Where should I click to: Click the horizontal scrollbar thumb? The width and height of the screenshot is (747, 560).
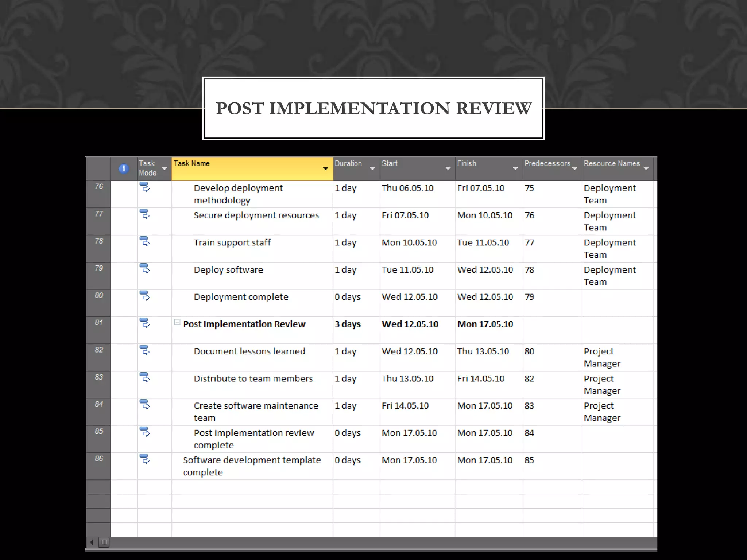(x=104, y=542)
